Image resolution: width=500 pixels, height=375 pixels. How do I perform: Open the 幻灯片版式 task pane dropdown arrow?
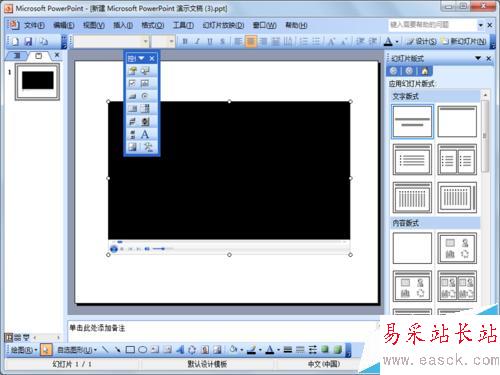click(x=478, y=58)
